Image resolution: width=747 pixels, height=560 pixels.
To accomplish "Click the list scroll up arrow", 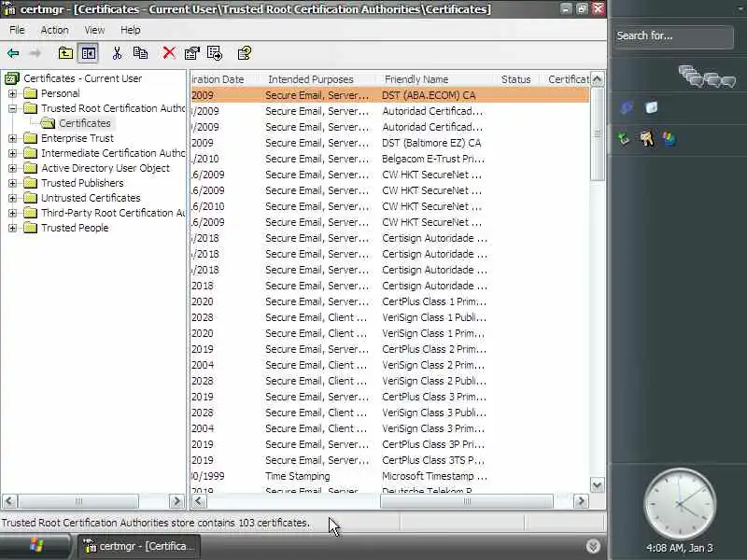I will (x=598, y=79).
